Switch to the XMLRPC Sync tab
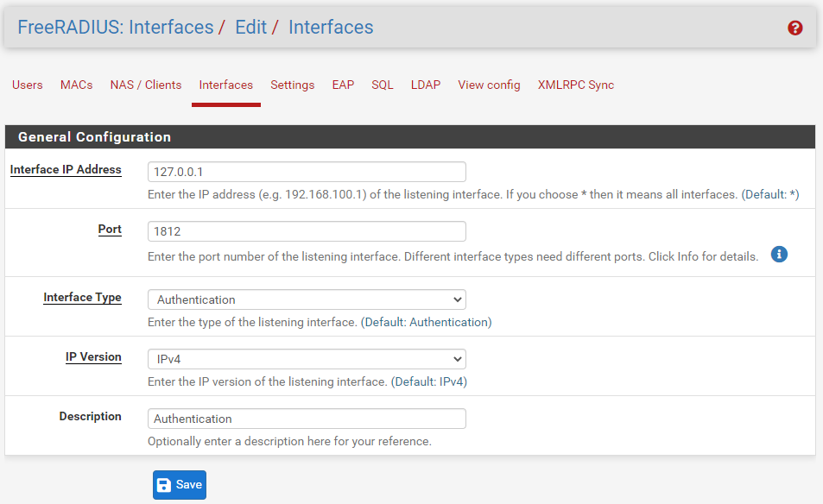 click(x=576, y=85)
